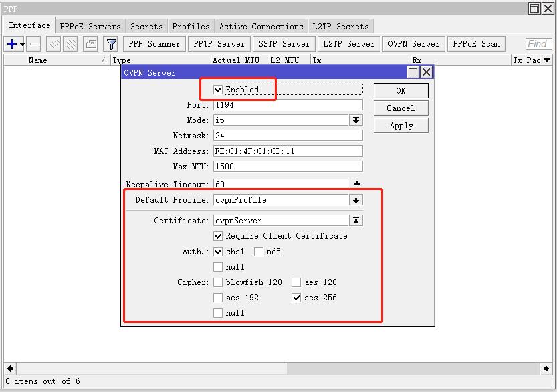Uncheck the Enabled checkbox
The height and width of the screenshot is (392, 557).
coord(218,89)
